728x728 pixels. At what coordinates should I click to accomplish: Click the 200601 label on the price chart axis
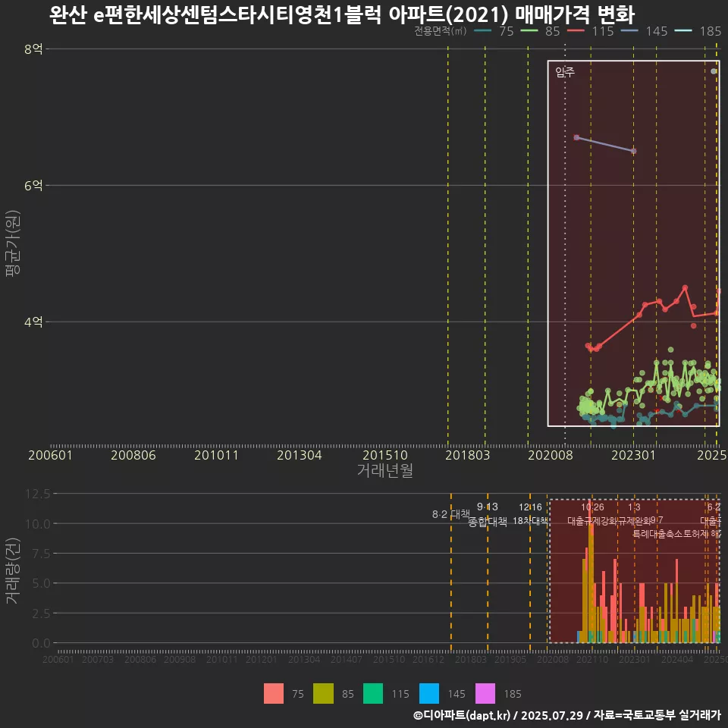point(50,455)
